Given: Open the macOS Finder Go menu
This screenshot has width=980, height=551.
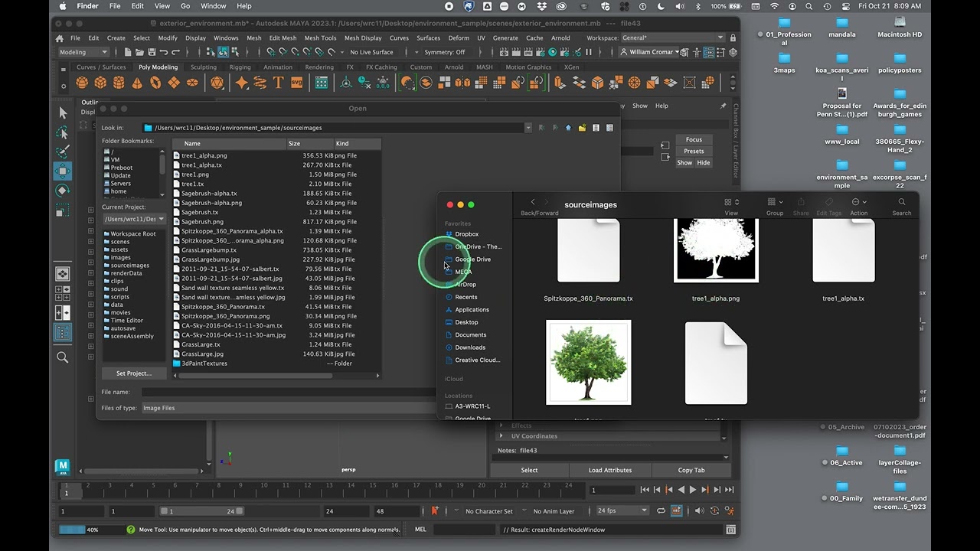Looking at the screenshot, I should pos(185,6).
